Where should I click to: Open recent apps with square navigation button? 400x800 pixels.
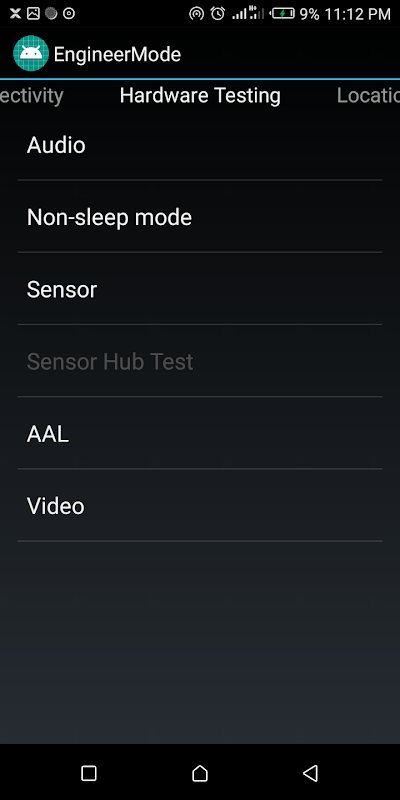click(89, 773)
